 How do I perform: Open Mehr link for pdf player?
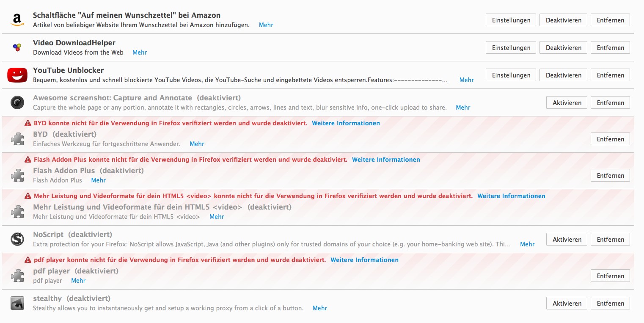click(78, 281)
